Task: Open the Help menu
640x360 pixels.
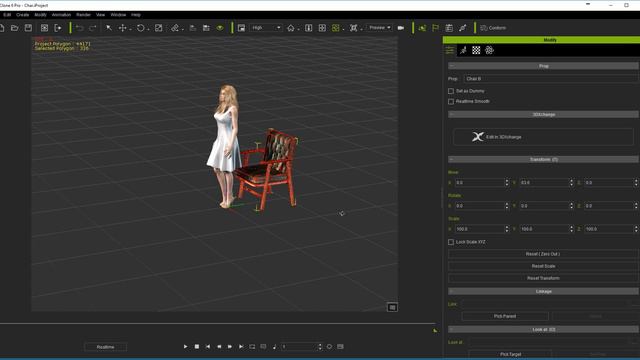Action: (136, 15)
